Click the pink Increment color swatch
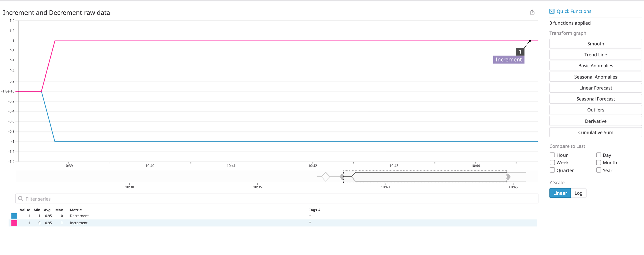Image resolution: width=644 pixels, height=255 pixels. tap(14, 223)
